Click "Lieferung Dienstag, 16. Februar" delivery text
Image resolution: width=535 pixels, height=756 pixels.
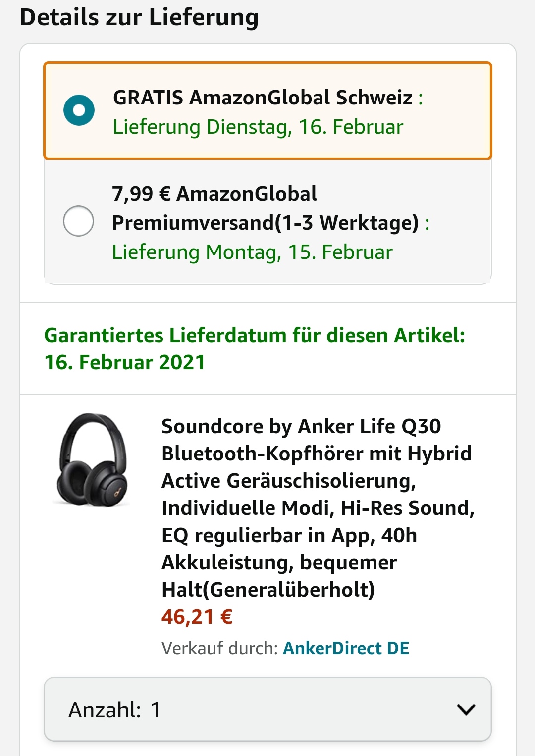click(258, 127)
